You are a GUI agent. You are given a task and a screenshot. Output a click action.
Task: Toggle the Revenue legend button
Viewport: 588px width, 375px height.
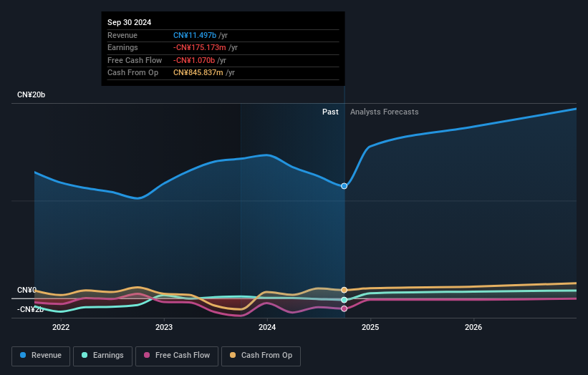pyautogui.click(x=41, y=356)
